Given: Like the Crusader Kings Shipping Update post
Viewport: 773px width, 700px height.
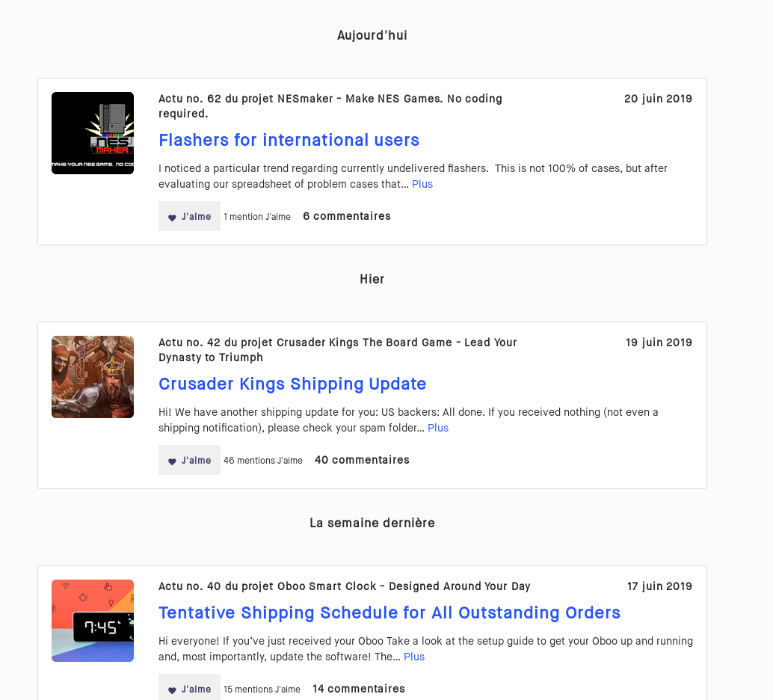Looking at the screenshot, I should (x=189, y=460).
